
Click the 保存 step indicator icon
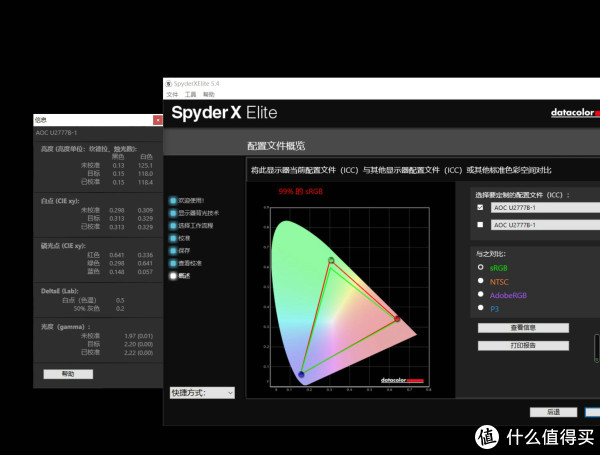tap(173, 251)
